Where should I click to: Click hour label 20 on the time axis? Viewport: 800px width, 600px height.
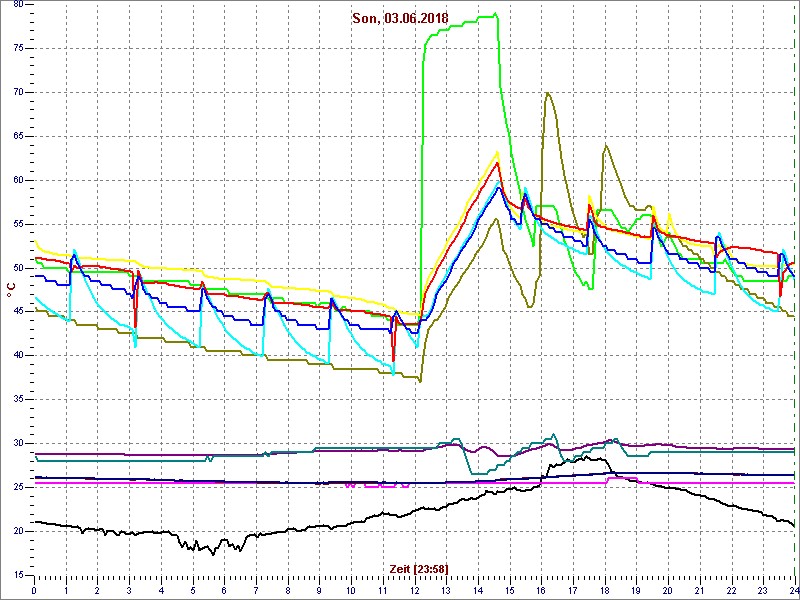668,589
